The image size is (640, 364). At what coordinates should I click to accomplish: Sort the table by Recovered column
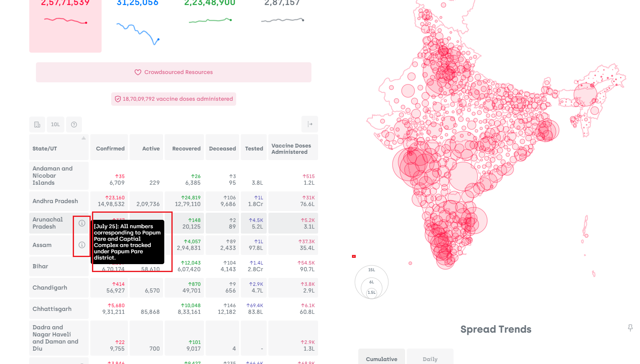click(x=184, y=147)
